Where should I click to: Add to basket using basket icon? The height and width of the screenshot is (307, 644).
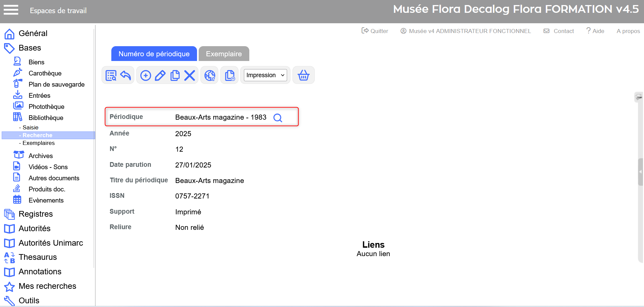click(303, 75)
